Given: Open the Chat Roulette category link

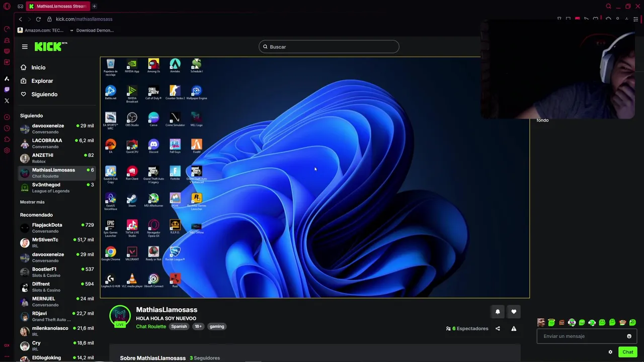Looking at the screenshot, I should (x=151, y=327).
